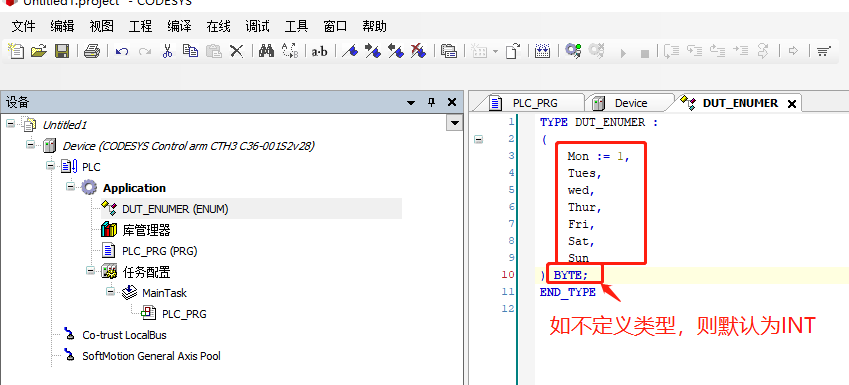Viewport: 849px width, 385px height.
Task: Open the Devices panel dropdown arrow
Action: pyautogui.click(x=411, y=103)
